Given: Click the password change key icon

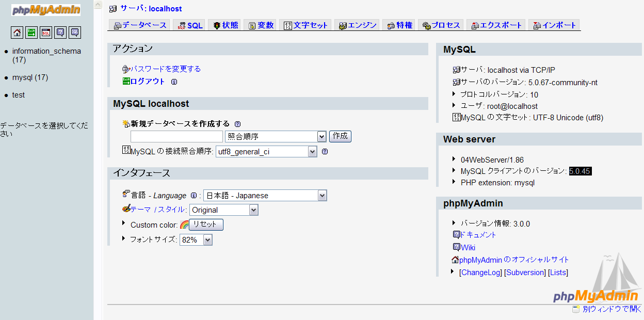Looking at the screenshot, I should tap(126, 69).
